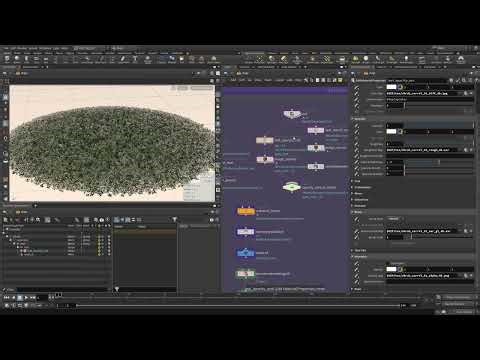Click the first white color swatch in parameters

click(391, 87)
